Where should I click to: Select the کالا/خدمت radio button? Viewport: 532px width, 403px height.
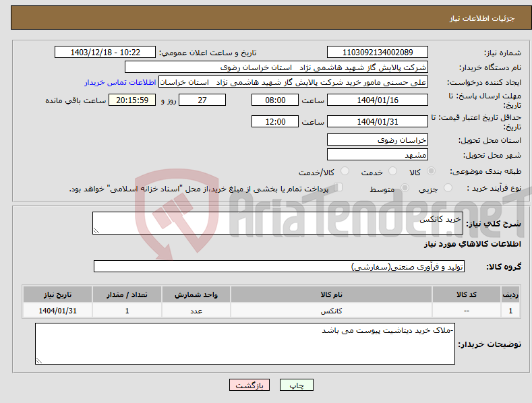345,171
